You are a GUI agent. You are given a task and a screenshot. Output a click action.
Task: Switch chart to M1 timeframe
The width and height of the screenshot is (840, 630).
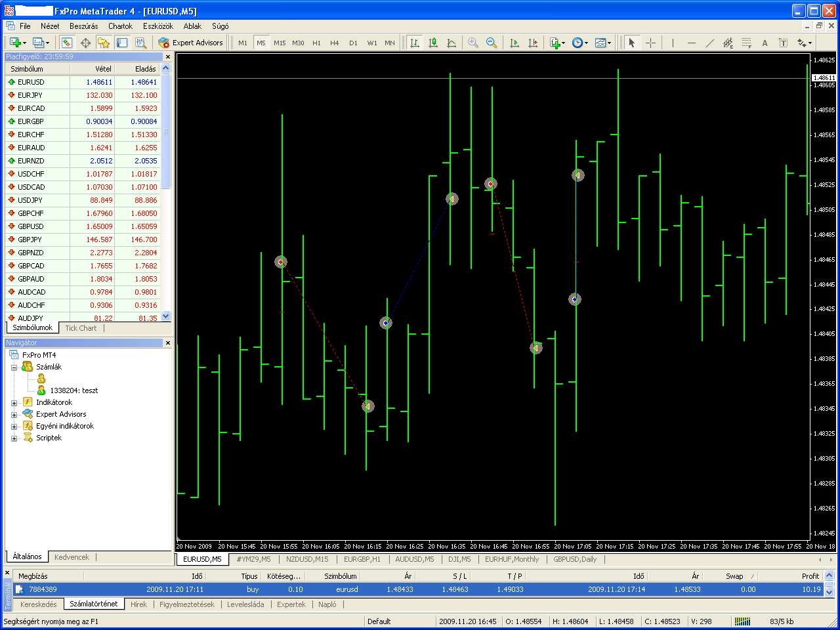pyautogui.click(x=243, y=43)
